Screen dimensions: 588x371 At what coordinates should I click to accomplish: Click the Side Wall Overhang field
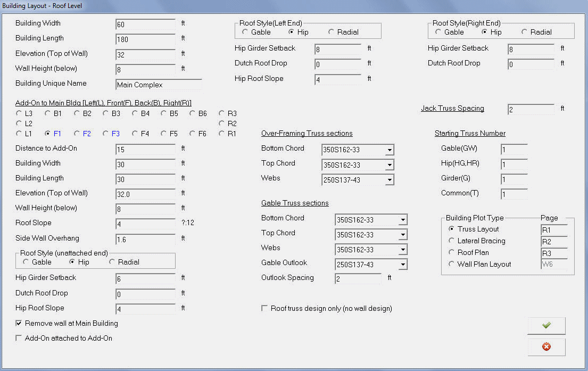(145, 240)
